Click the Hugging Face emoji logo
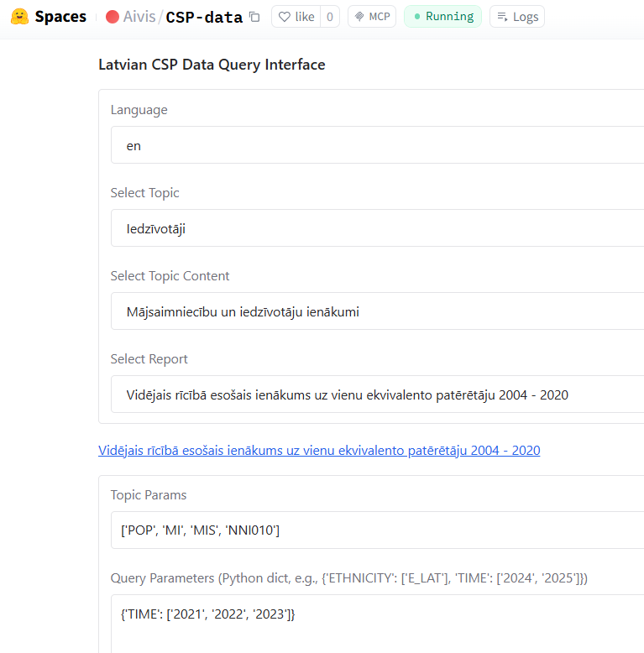644x653 pixels. coord(19,17)
